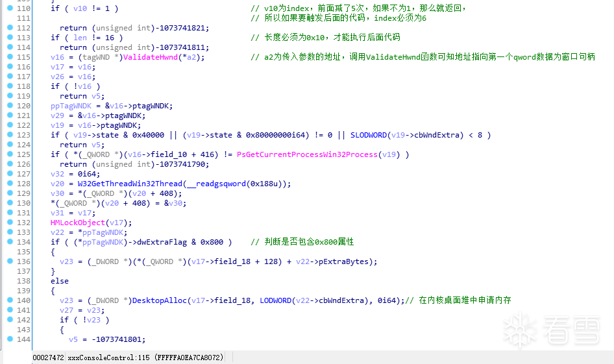Image resolution: width=614 pixels, height=364 pixels.
Task: Click comment mentioning qword数据为窗口句柄
Action: click(423, 57)
